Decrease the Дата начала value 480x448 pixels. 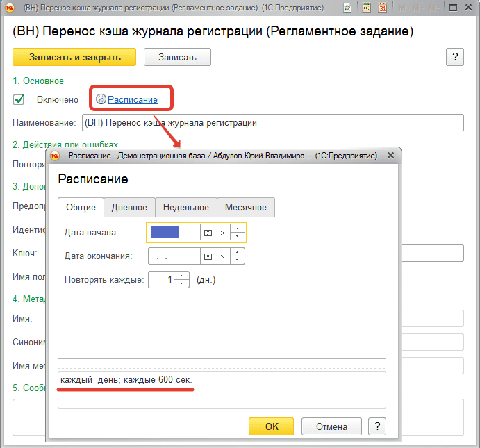tap(238, 237)
